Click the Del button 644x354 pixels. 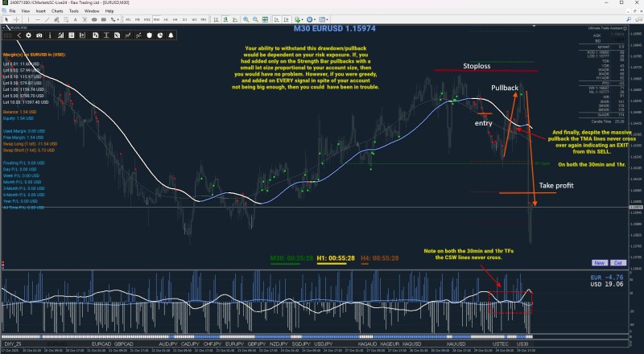[x=617, y=263]
